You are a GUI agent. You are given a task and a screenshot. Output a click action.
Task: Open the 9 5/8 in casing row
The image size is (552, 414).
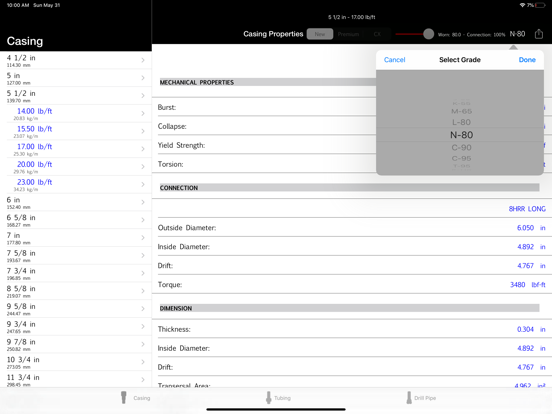76,309
